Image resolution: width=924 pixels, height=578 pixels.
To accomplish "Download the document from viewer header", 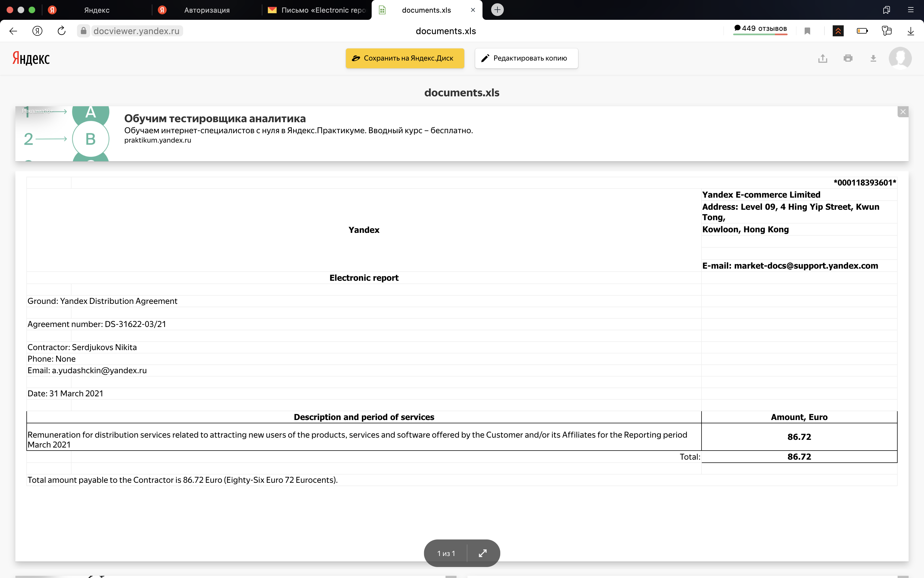I will (873, 58).
